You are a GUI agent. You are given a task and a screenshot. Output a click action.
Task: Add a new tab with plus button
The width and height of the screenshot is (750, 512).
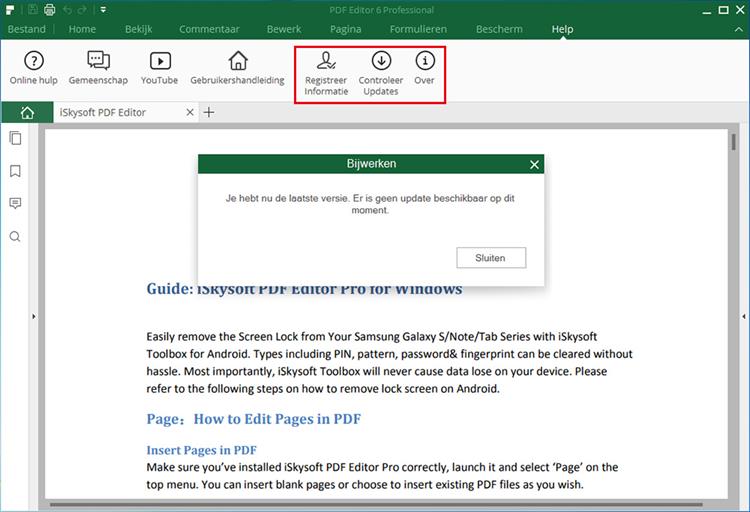(x=209, y=112)
